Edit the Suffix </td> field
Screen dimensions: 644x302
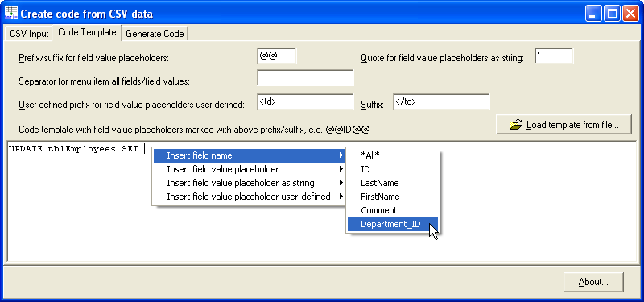pyautogui.click(x=441, y=102)
